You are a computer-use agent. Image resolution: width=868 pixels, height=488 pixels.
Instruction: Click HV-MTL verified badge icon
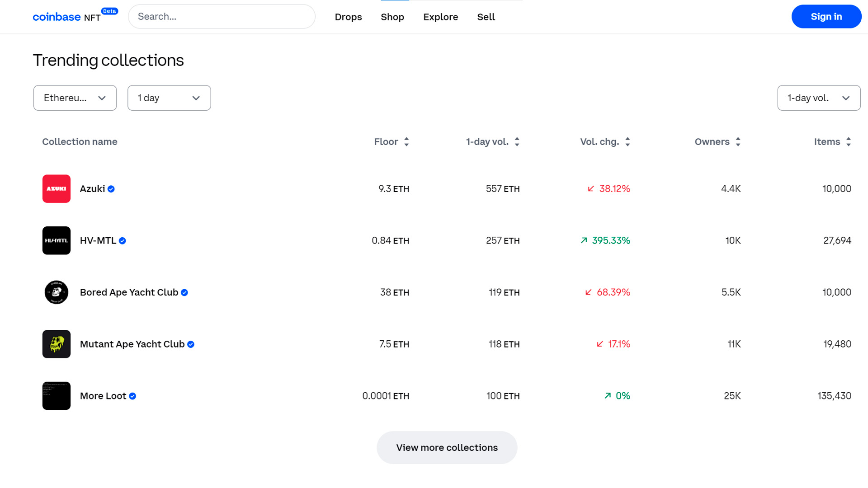point(123,241)
